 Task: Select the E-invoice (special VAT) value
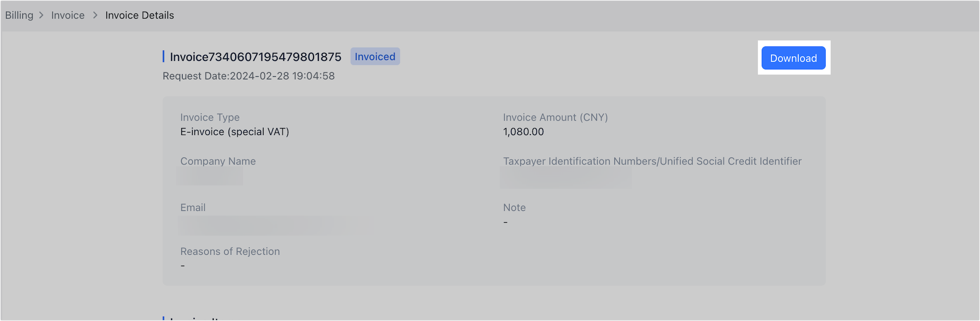(x=234, y=132)
